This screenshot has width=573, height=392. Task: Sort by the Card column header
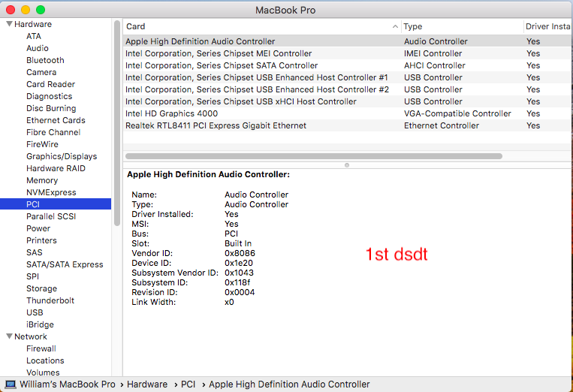click(x=255, y=26)
